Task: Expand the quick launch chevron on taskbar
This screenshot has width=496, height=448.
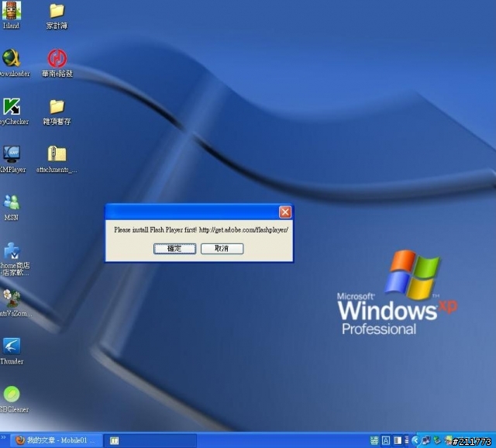Action: click(x=3, y=437)
